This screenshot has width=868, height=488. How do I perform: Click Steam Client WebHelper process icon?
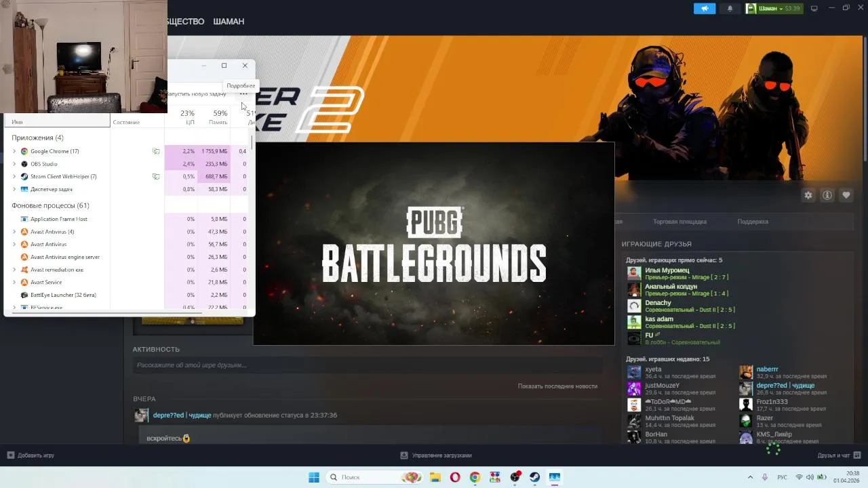[x=24, y=176]
